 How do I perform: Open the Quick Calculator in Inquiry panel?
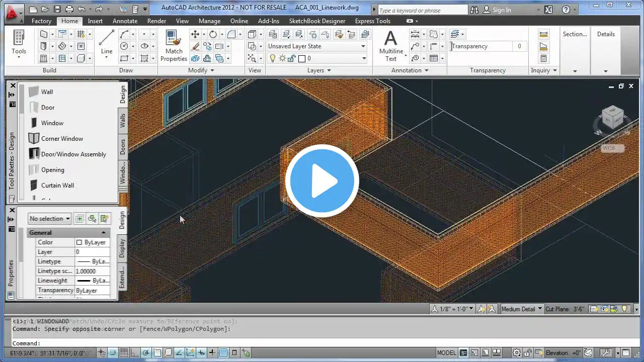(x=543, y=58)
